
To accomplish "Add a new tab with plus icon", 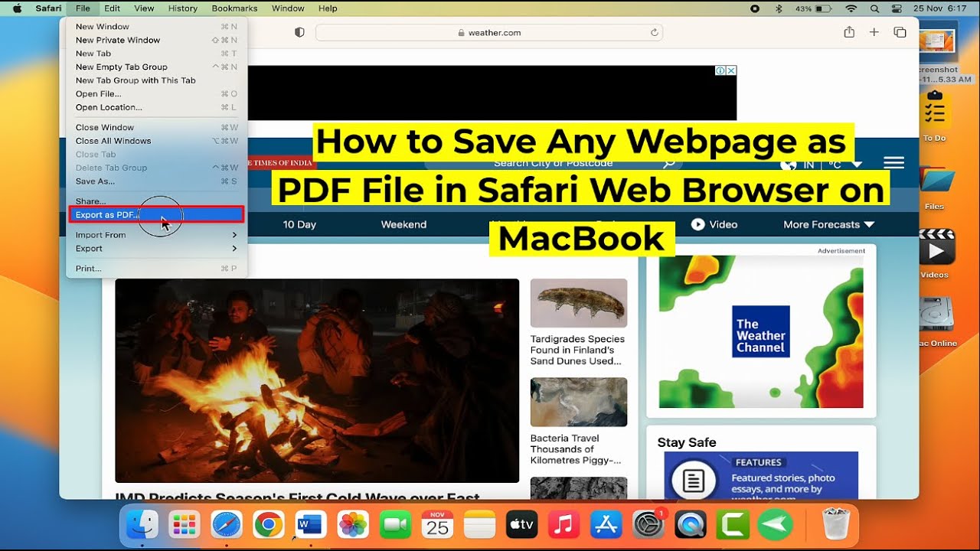I will coord(874,32).
